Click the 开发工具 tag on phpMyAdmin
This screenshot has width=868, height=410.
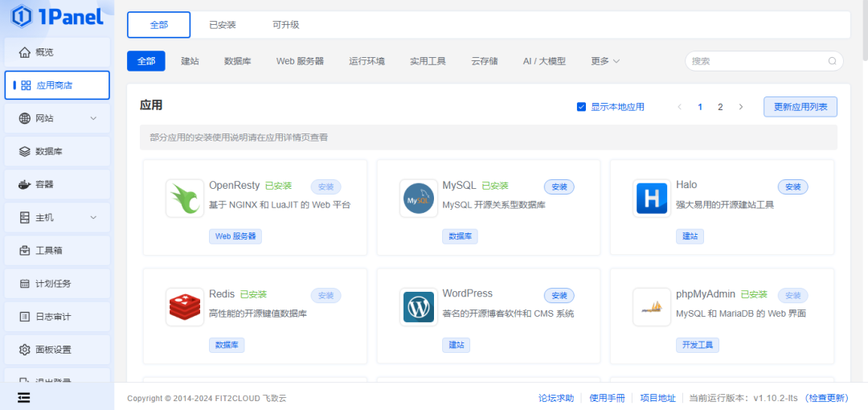[698, 345]
